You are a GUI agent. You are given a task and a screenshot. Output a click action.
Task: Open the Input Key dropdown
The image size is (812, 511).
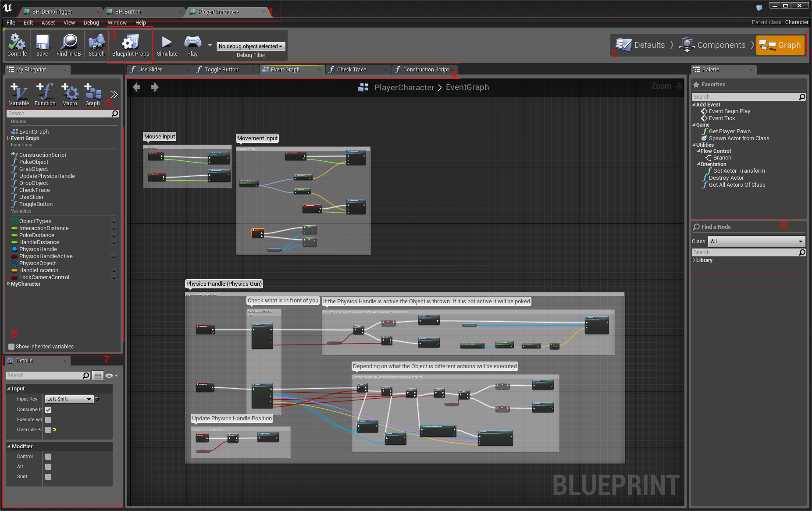point(69,399)
